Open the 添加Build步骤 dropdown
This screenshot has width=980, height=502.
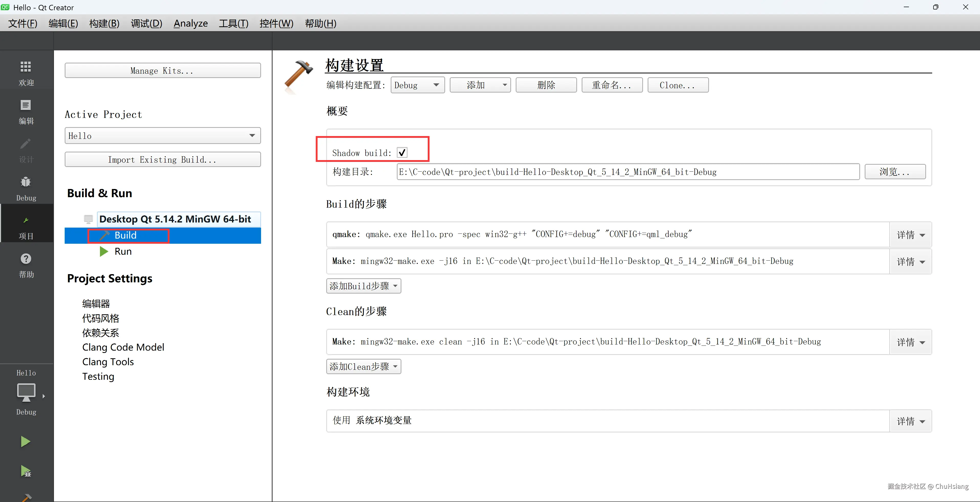click(x=363, y=286)
